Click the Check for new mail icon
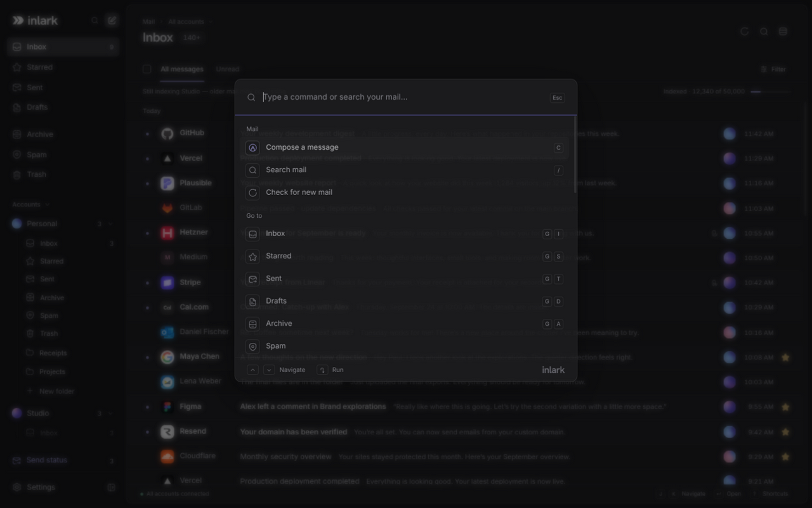Image resolution: width=812 pixels, height=508 pixels. pyautogui.click(x=252, y=192)
